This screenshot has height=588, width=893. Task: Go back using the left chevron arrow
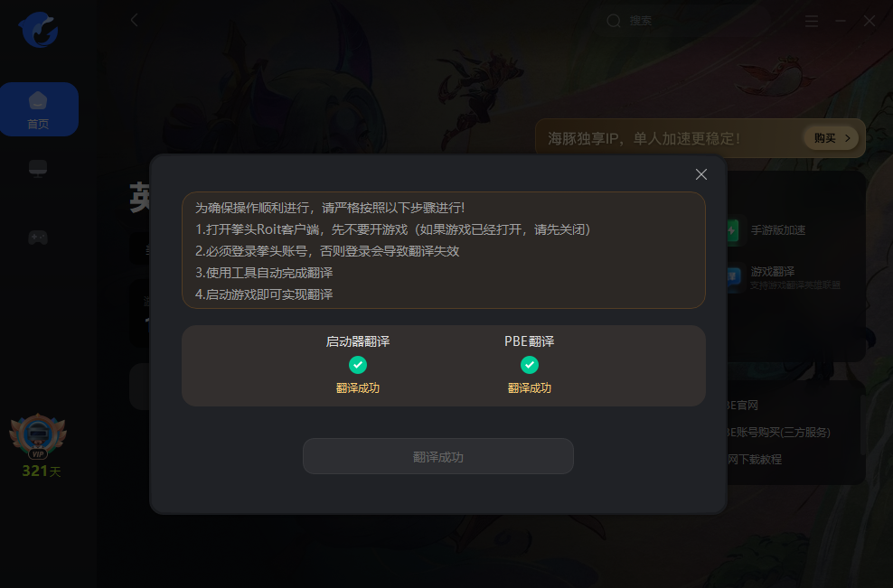pos(135,21)
